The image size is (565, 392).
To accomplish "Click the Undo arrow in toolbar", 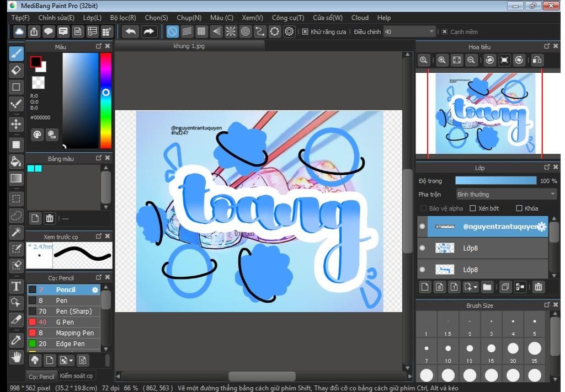I will 130,31.
